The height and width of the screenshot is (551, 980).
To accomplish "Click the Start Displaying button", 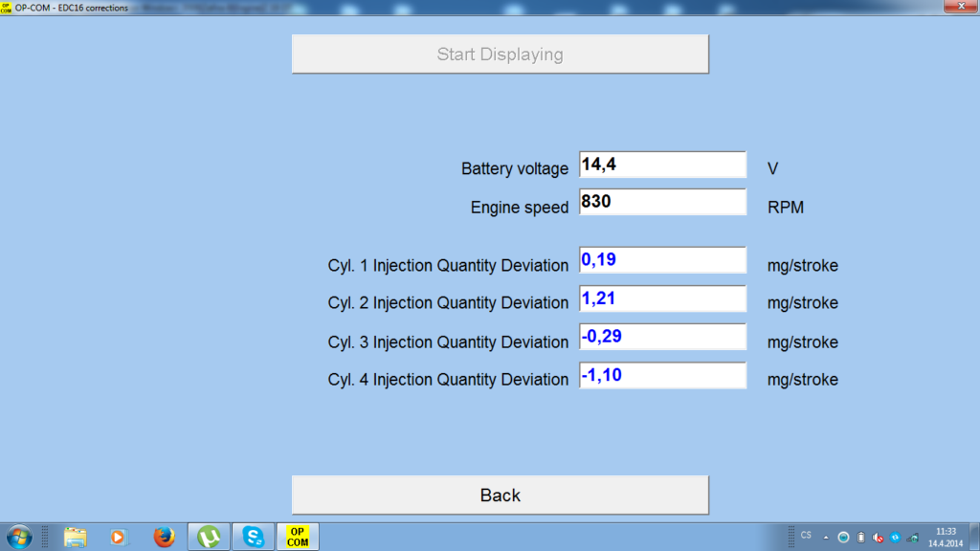I will coord(500,55).
